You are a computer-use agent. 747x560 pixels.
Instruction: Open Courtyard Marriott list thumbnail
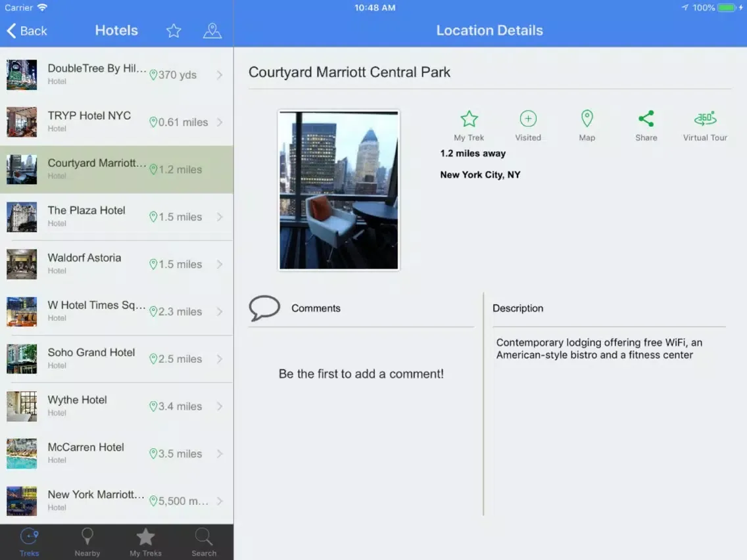click(x=22, y=170)
